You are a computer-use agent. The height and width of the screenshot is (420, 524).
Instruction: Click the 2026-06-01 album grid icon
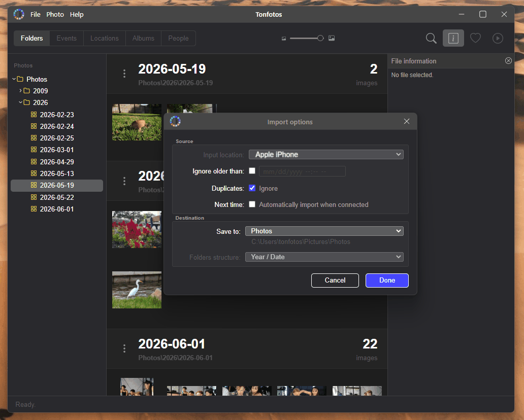point(34,209)
